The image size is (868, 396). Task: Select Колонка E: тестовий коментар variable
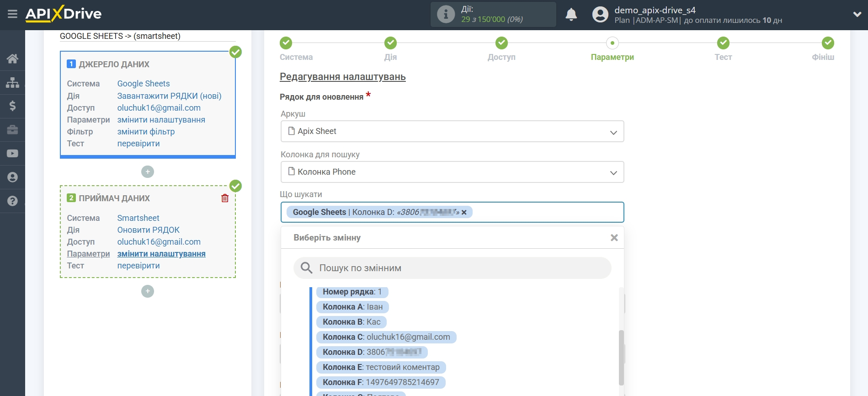pyautogui.click(x=381, y=367)
